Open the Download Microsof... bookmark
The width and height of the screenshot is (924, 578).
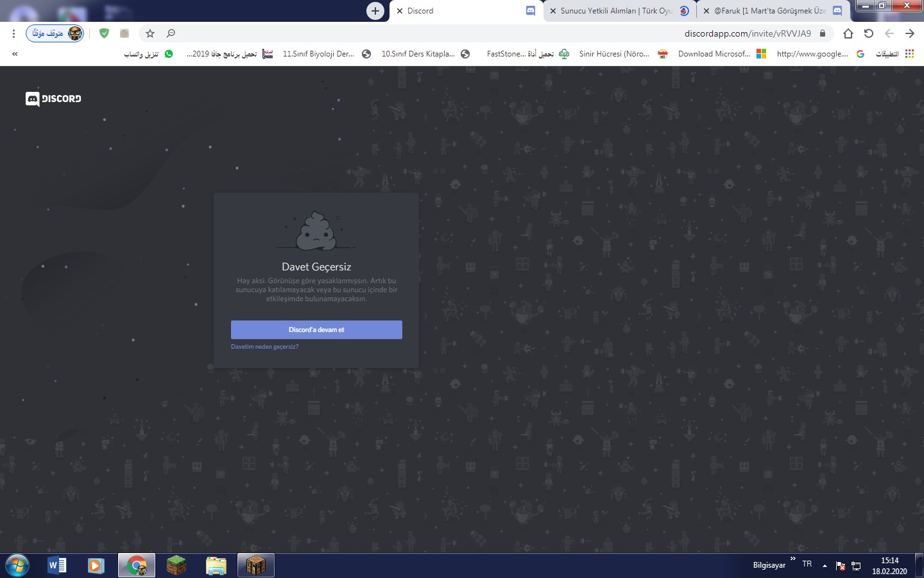[x=722, y=54]
